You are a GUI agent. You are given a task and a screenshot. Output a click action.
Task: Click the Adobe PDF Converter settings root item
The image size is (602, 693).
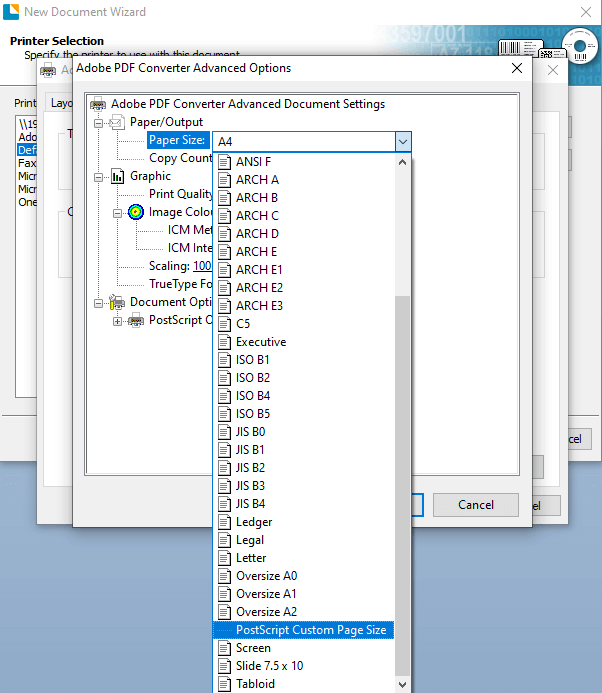(248, 104)
